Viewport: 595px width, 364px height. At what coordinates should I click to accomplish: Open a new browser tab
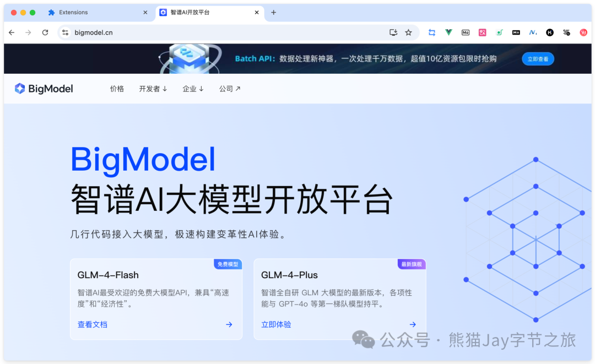click(x=274, y=13)
